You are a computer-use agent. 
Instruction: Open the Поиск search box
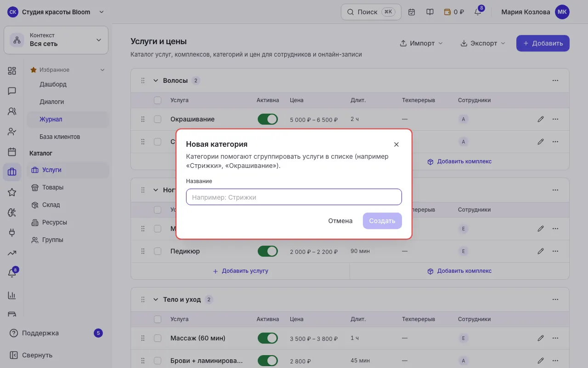pos(371,12)
